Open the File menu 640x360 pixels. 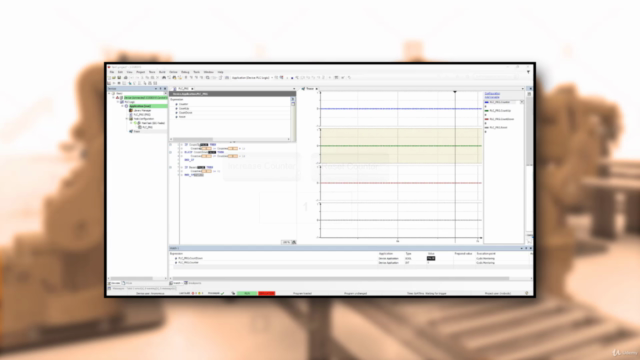pos(111,72)
